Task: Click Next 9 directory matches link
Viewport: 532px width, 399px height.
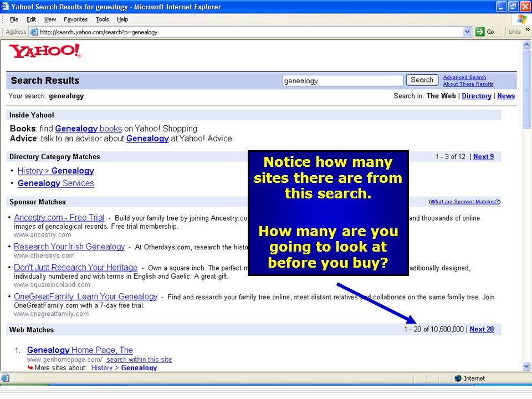Action: pos(483,157)
